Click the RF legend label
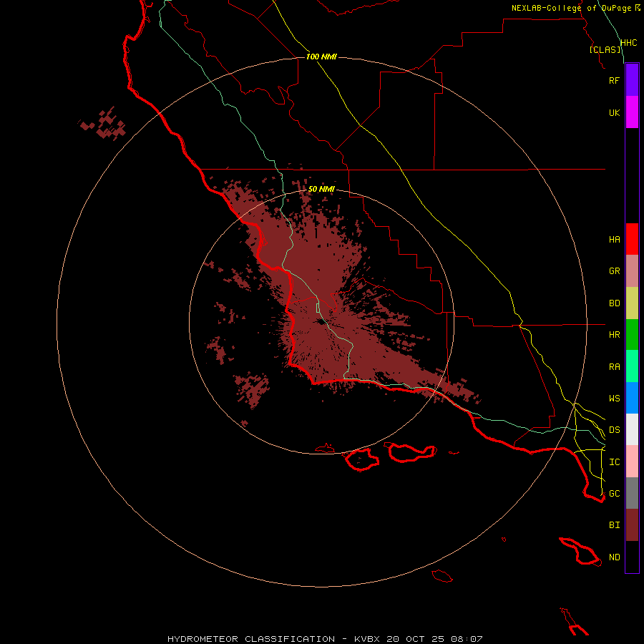 pos(614,80)
